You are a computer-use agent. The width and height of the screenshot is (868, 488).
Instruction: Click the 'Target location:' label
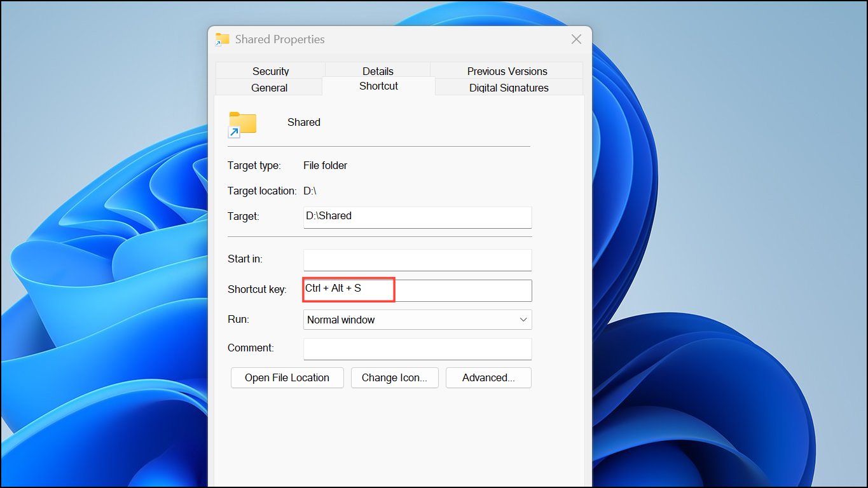[x=262, y=191]
